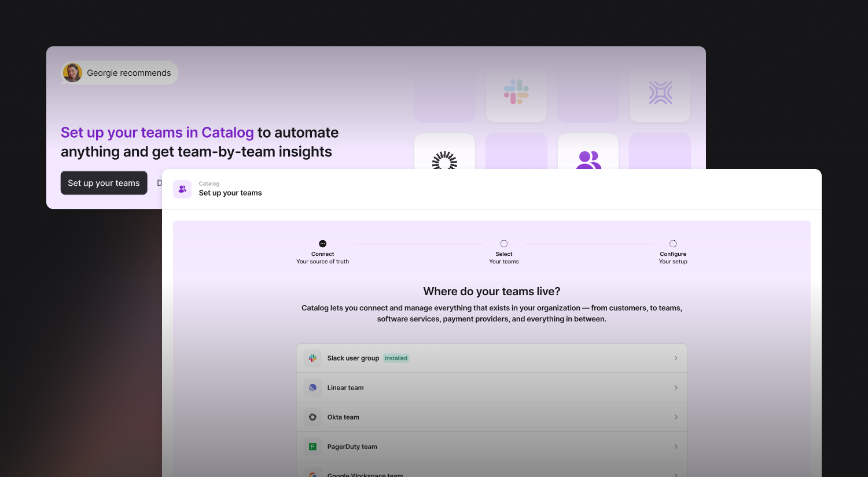Click the purple people tile in banner
This screenshot has height=477, width=868.
(x=588, y=152)
